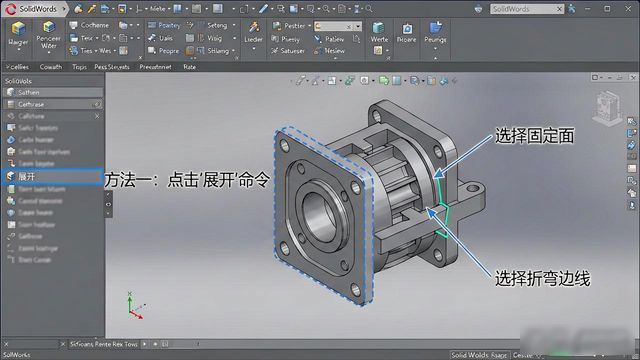
Task: Click the Werte teal book icon
Action: [x=378, y=28]
